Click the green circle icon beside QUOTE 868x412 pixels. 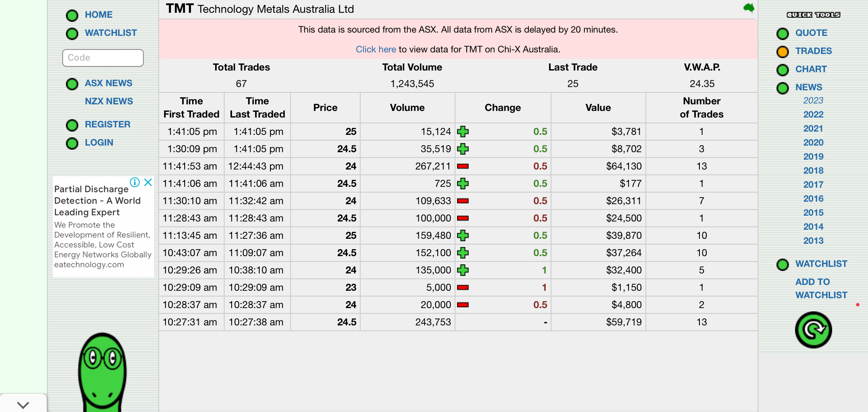point(782,34)
